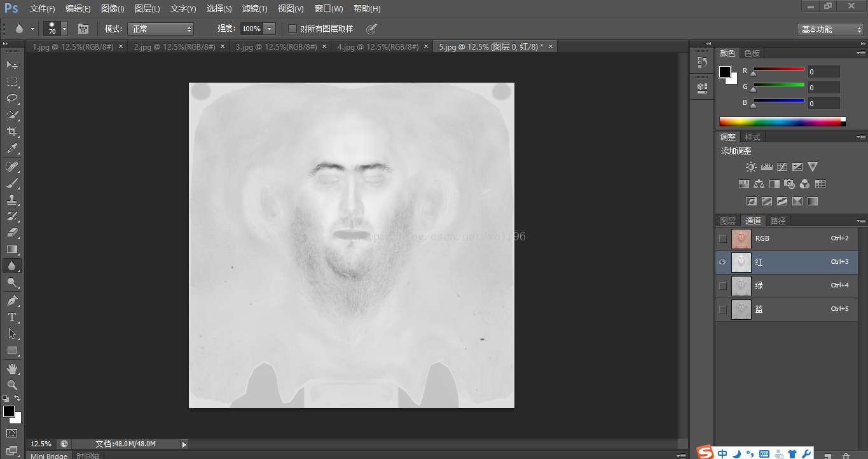Show the RGB composite channel
Screen dimensions: 868x459
[722, 238]
